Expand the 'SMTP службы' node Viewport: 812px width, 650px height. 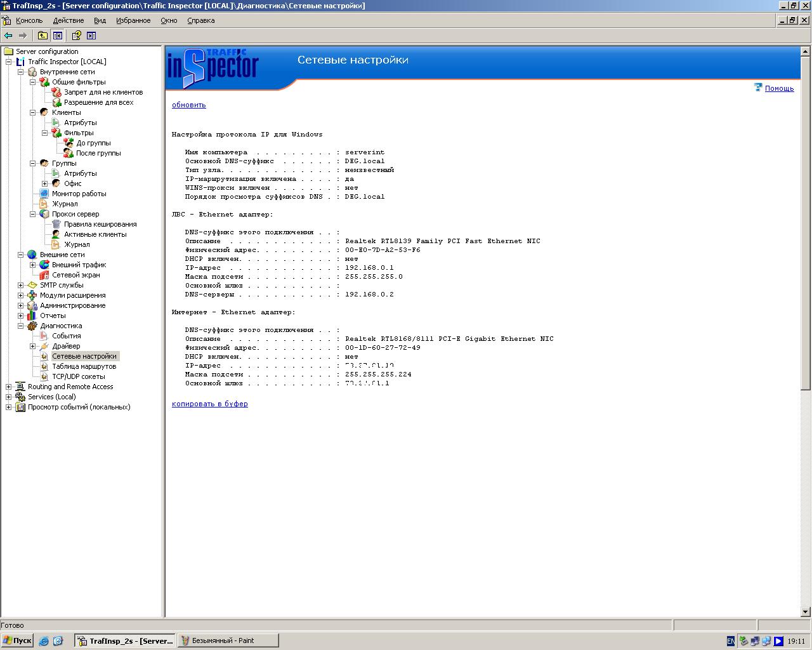21,285
